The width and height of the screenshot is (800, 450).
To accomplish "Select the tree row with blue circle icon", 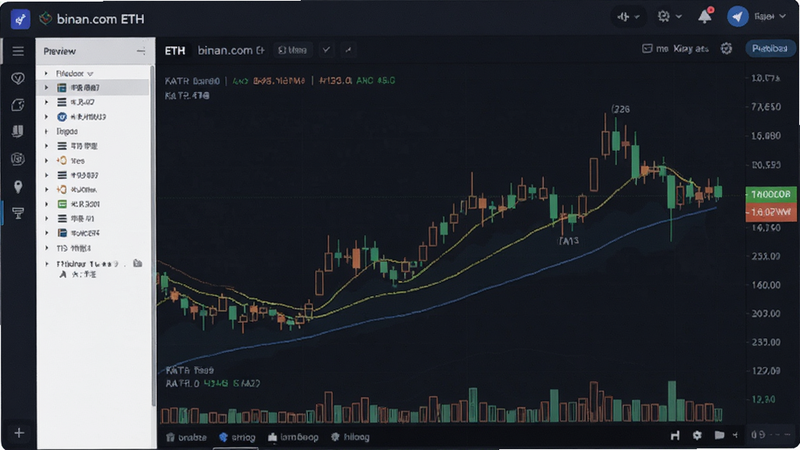I will tap(94, 117).
